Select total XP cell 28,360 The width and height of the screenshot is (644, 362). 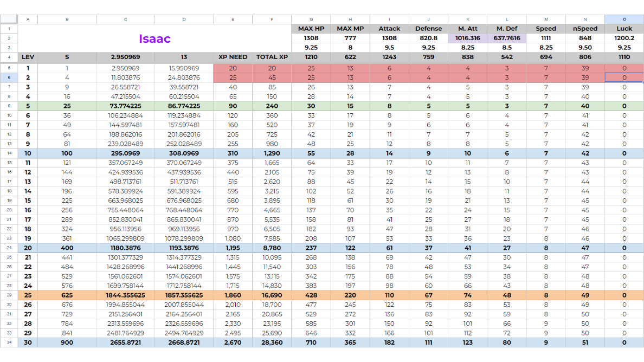(272, 343)
